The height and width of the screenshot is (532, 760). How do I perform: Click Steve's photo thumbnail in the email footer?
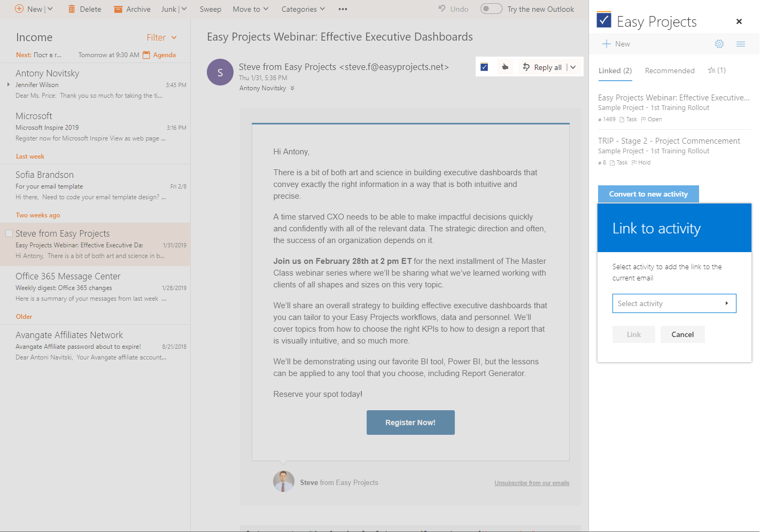[284, 481]
